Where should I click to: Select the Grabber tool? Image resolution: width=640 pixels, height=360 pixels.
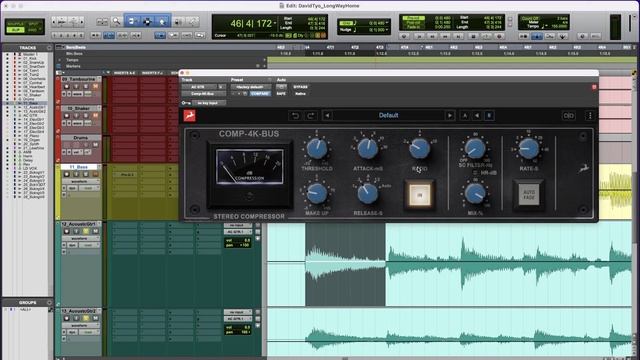pyautogui.click(x=162, y=21)
